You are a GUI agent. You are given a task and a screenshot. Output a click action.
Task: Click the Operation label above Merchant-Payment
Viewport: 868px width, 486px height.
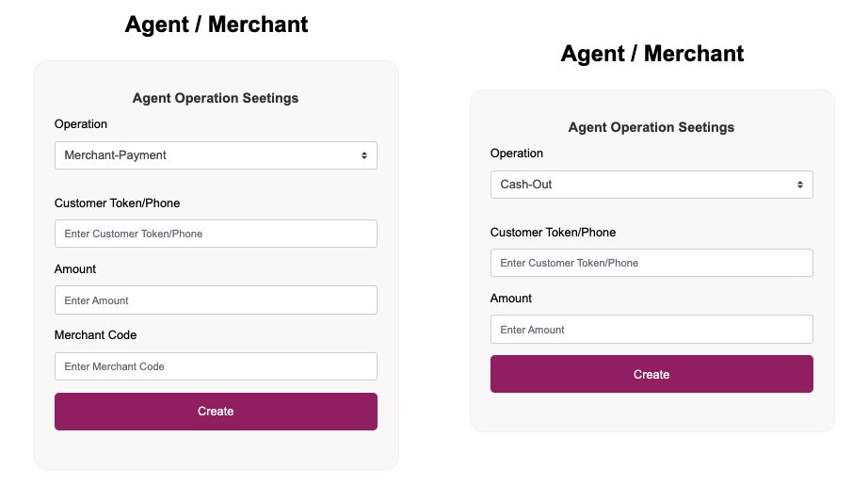point(81,124)
